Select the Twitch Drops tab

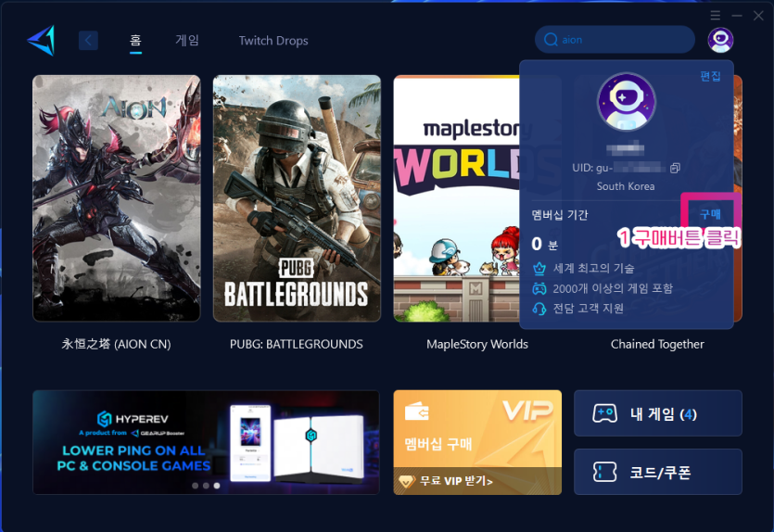coord(273,41)
